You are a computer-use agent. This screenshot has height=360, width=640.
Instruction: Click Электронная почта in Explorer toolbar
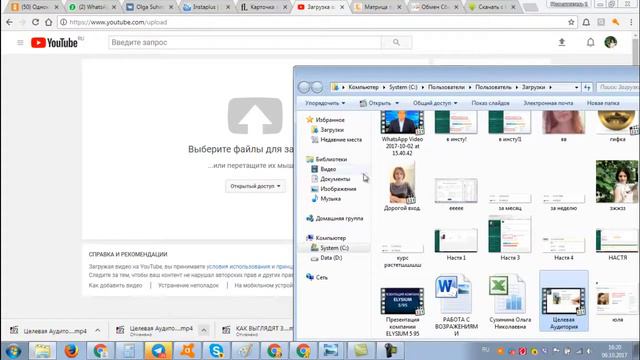[x=548, y=103]
